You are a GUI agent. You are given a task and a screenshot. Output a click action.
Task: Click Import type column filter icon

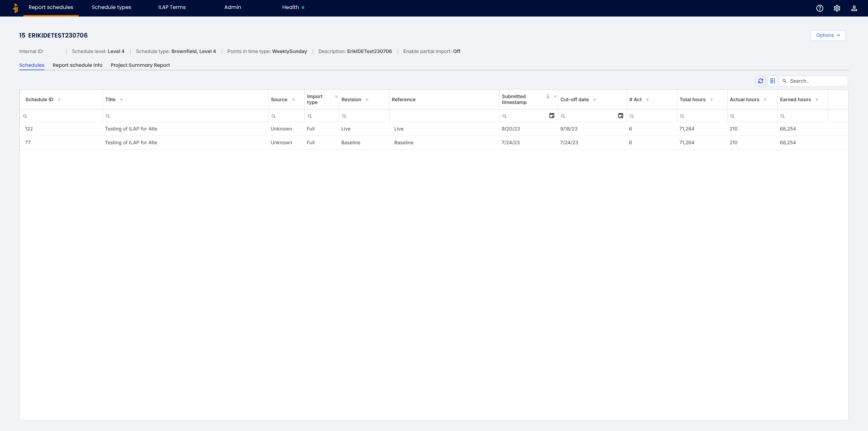coord(336,97)
